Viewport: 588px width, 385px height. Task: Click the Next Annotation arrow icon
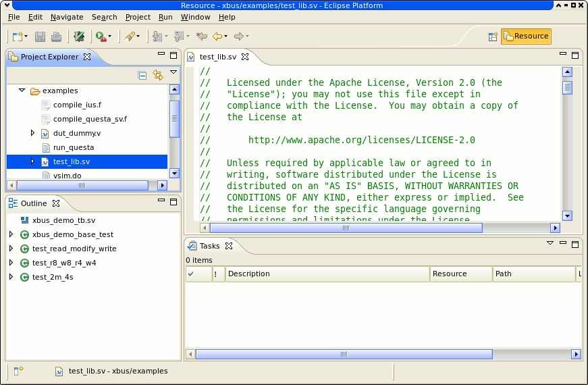[157, 36]
